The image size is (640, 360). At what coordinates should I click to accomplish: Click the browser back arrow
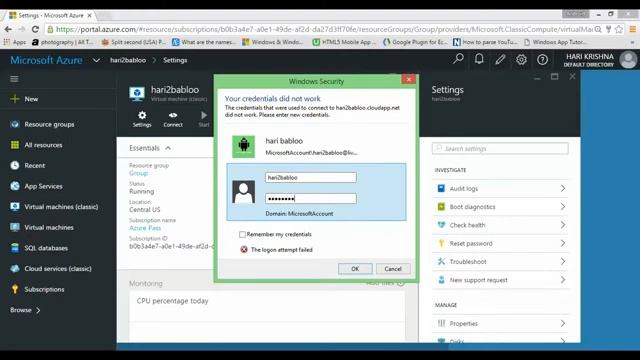[8, 29]
